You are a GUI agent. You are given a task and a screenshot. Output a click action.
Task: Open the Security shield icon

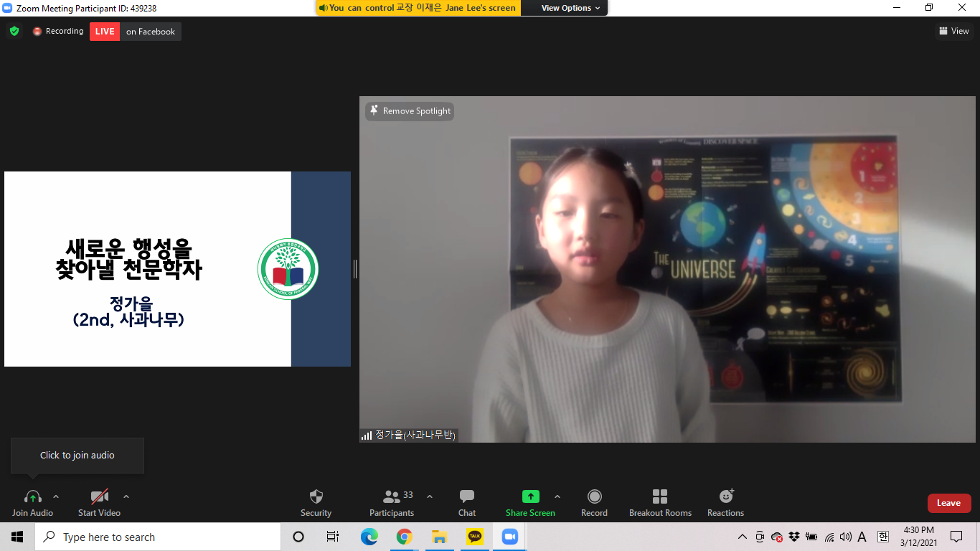tap(316, 496)
